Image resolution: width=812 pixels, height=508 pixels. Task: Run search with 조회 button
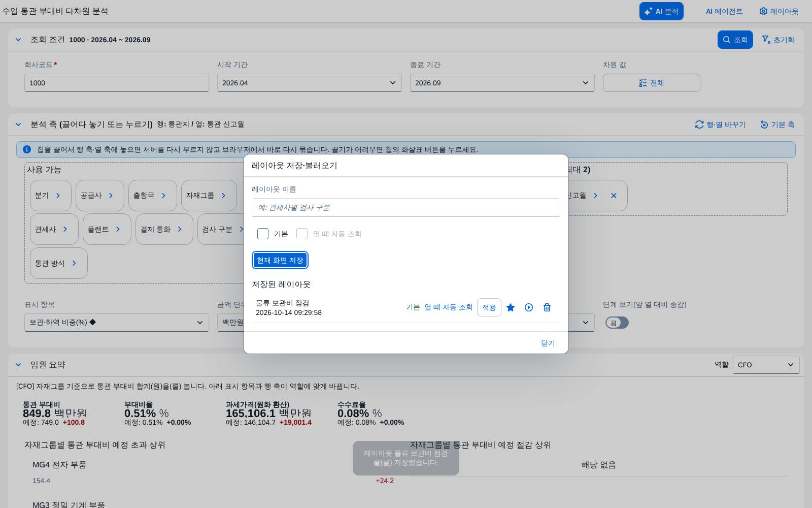[x=735, y=40]
